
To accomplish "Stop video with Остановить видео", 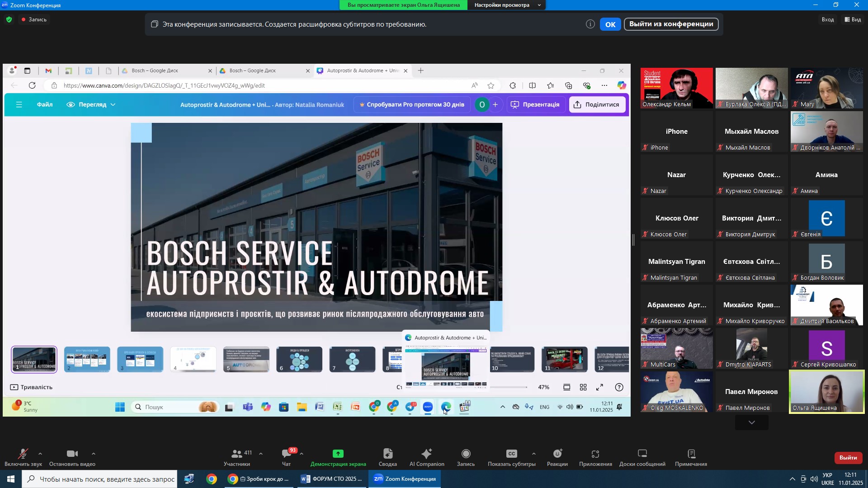I will pos(72,457).
